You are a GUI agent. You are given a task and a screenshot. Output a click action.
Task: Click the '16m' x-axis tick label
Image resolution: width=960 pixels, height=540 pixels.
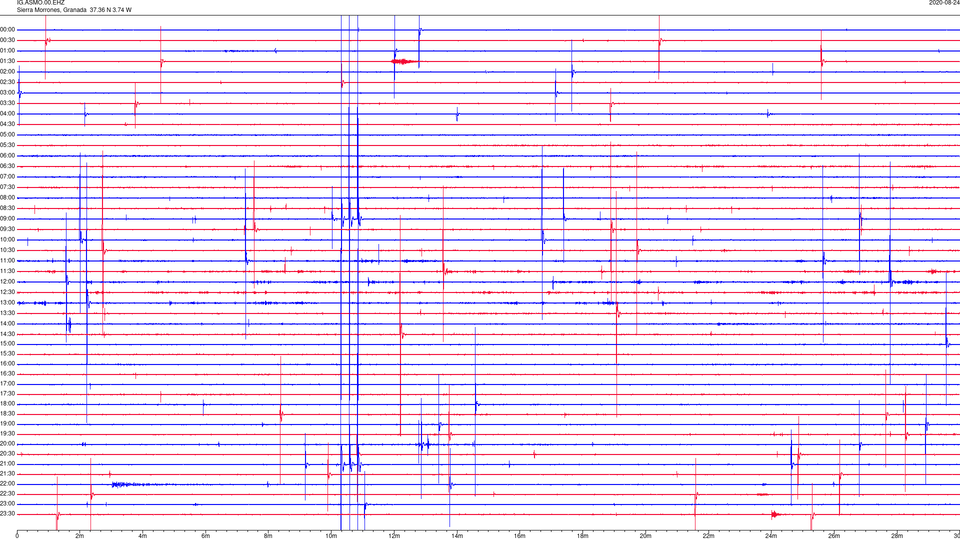(x=520, y=536)
